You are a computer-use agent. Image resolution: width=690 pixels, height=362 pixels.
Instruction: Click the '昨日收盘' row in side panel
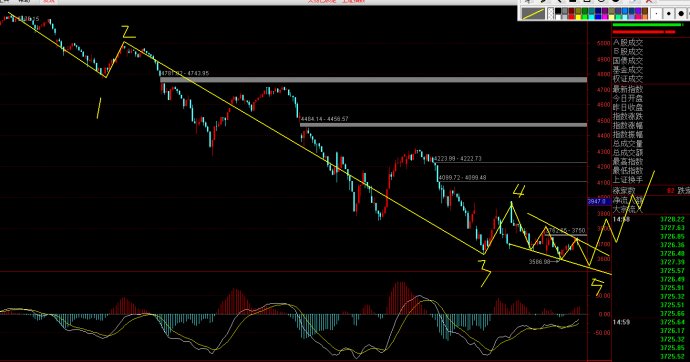coord(628,107)
